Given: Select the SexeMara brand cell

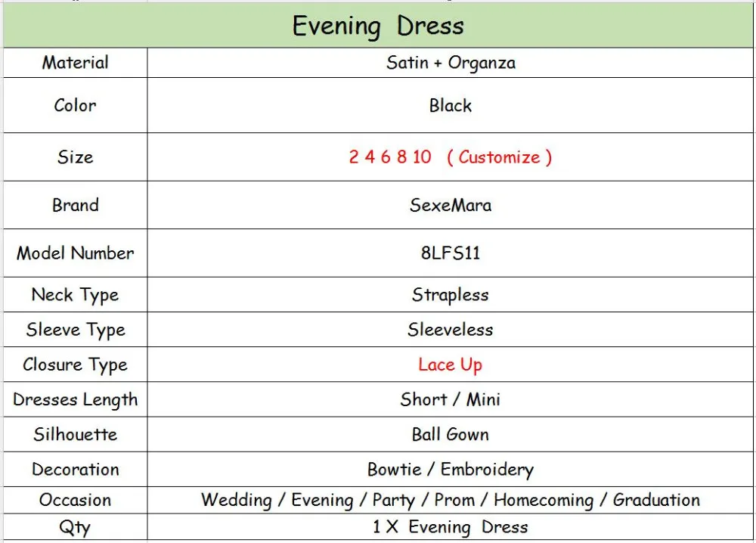Looking at the screenshot, I should [x=451, y=205].
